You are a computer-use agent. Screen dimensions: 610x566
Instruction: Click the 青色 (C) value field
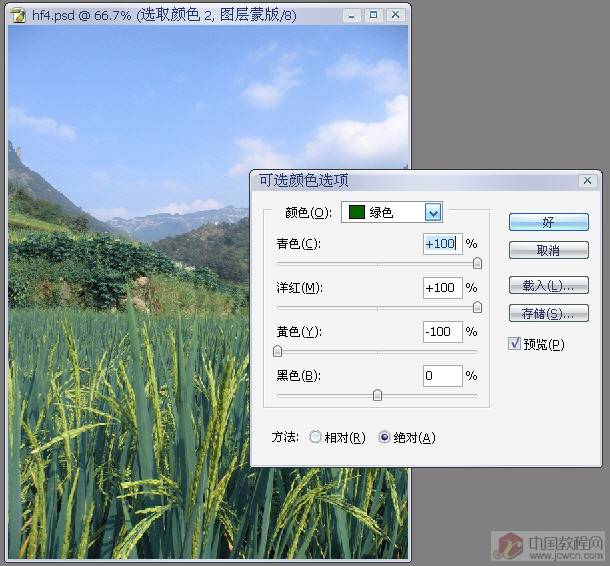click(442, 244)
